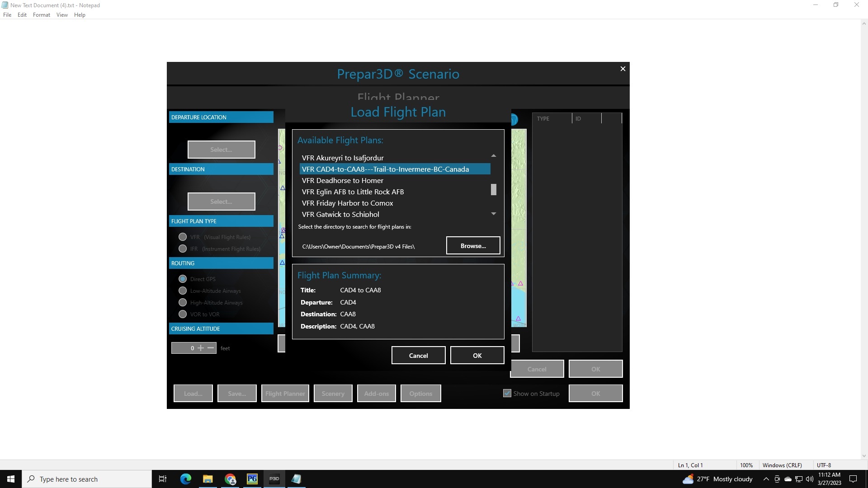Open Notepad Edit menu

coord(22,15)
